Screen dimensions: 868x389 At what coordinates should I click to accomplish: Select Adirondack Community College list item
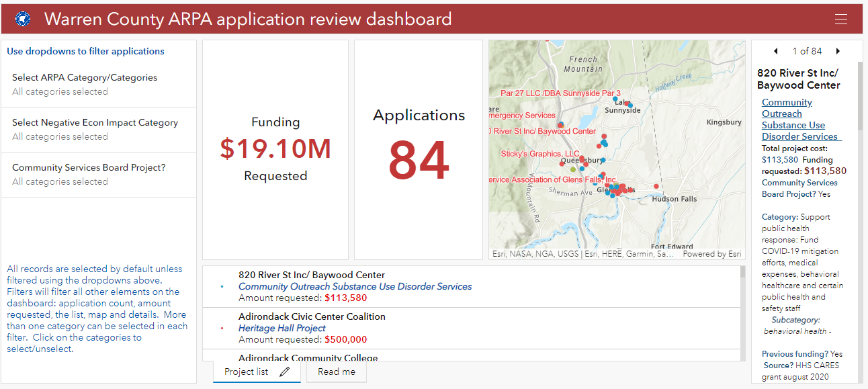point(473,357)
